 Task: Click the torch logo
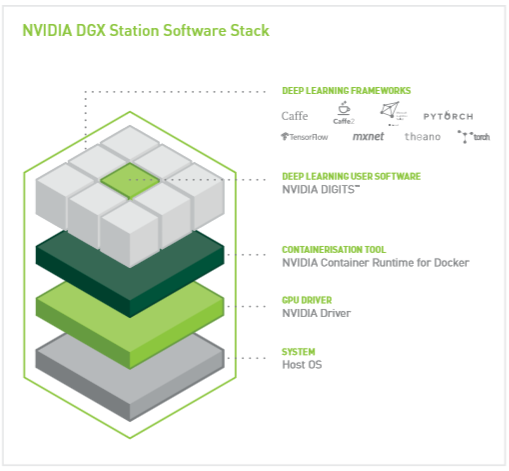(x=474, y=137)
